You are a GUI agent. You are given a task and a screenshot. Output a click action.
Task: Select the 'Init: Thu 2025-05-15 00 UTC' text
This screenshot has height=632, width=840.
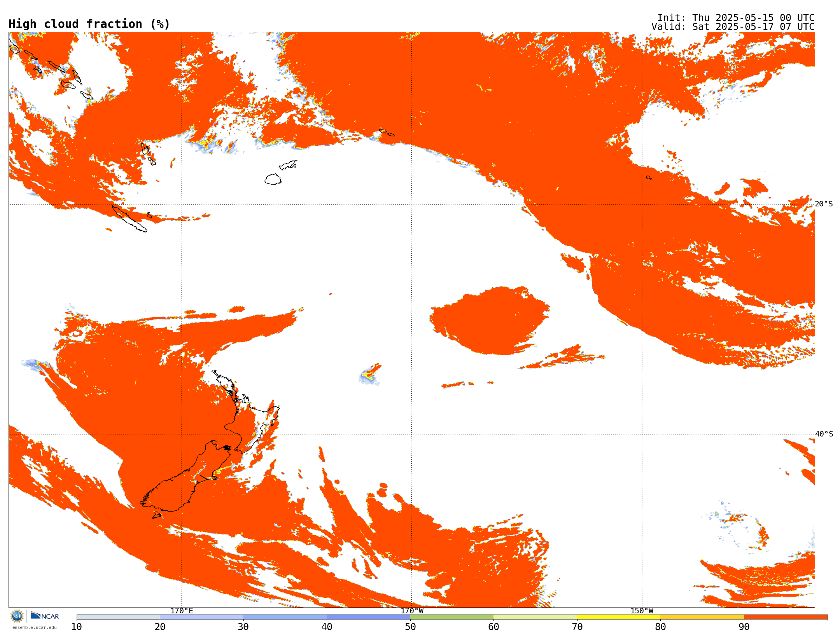(736, 18)
